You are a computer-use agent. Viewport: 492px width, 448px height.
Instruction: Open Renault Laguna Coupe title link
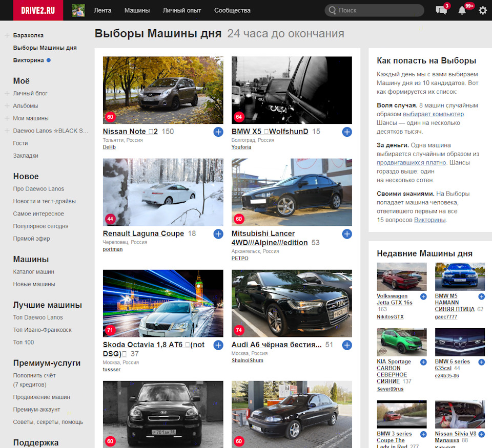pos(143,233)
